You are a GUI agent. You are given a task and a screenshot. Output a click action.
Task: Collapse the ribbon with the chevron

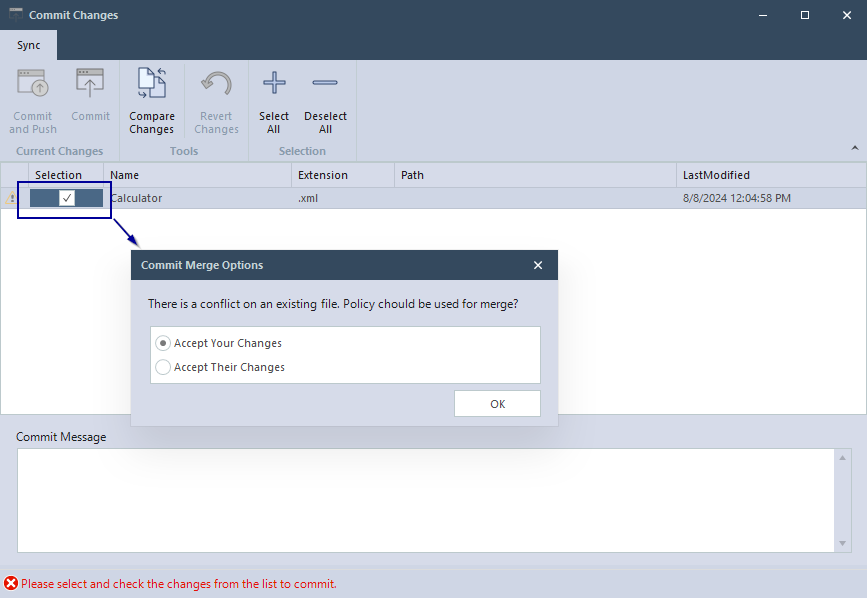854,148
